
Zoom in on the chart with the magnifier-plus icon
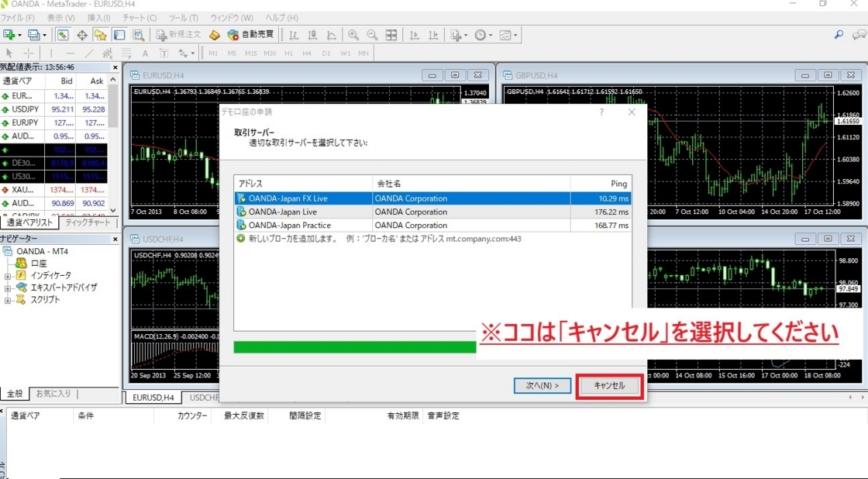pyautogui.click(x=353, y=35)
